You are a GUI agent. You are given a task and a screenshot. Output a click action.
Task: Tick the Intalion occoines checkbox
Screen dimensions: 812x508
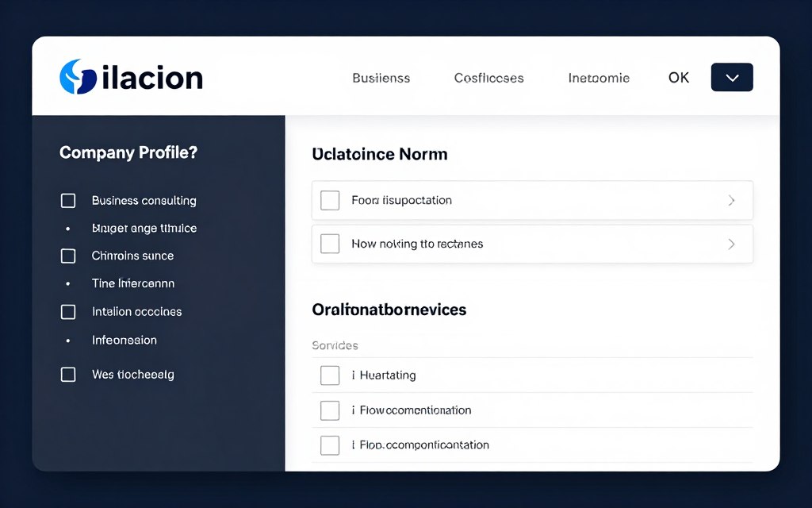coord(68,311)
